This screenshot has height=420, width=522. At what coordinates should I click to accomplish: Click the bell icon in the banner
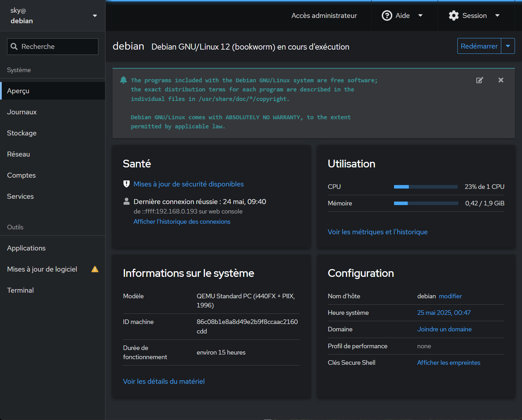click(123, 80)
